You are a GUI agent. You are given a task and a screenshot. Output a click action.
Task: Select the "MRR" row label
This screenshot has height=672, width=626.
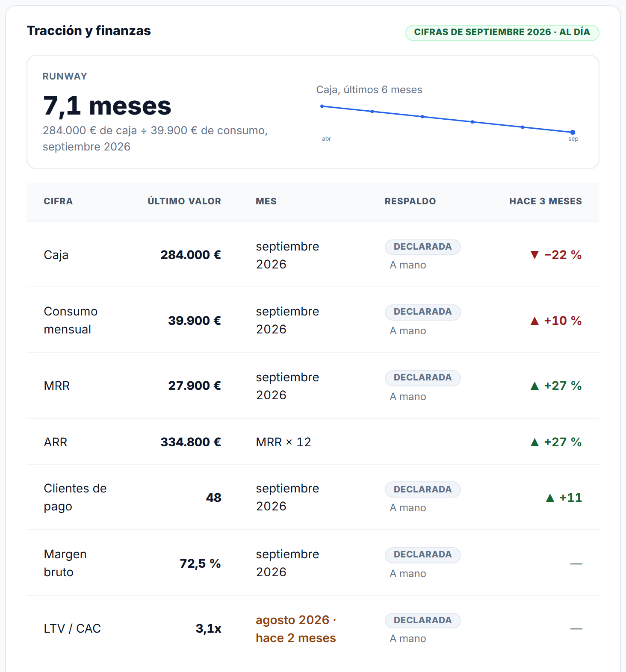(57, 386)
